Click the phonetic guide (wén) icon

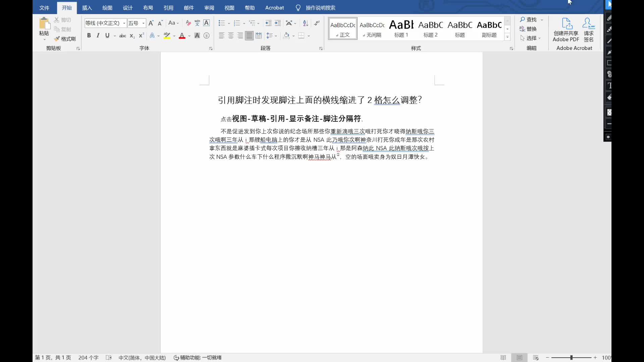[197, 23]
